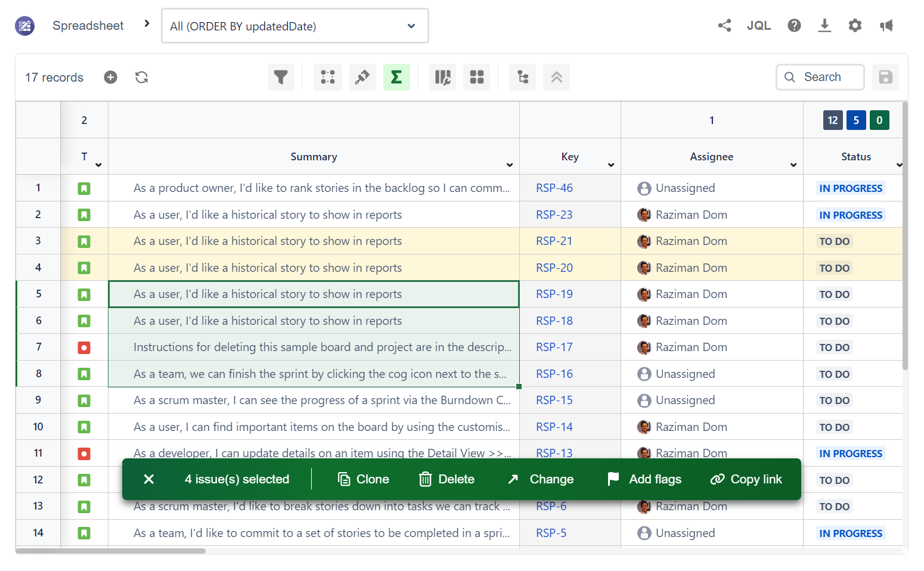Refresh the records list

pos(141,77)
